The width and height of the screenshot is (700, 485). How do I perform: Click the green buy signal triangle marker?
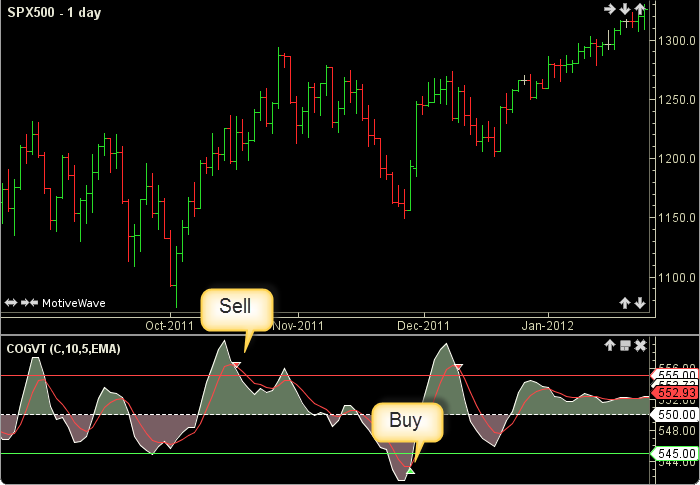point(411,471)
